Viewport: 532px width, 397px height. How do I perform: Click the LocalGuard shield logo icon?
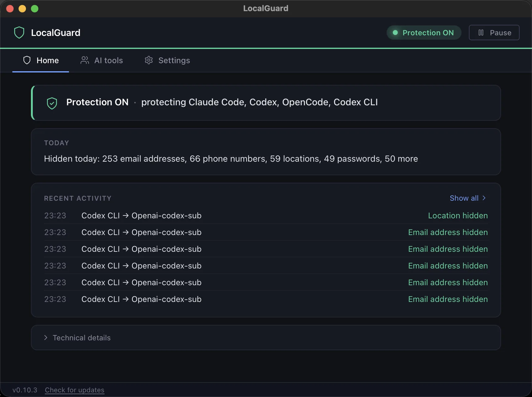pyautogui.click(x=19, y=33)
